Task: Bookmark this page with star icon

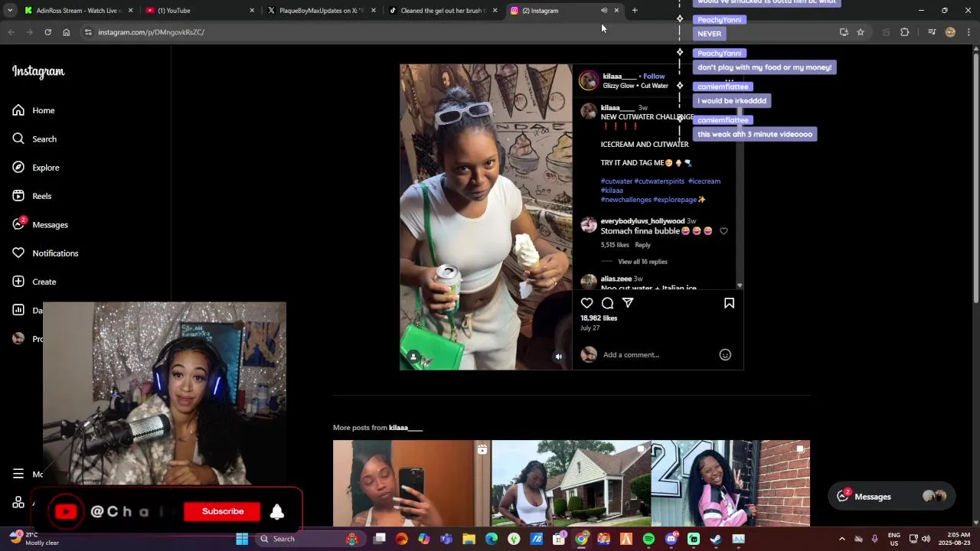Action: tap(861, 32)
